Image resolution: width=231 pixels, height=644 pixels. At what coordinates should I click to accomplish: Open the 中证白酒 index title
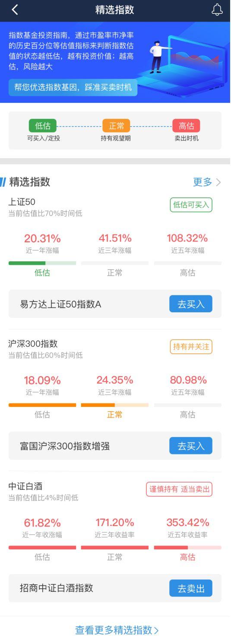click(x=25, y=486)
